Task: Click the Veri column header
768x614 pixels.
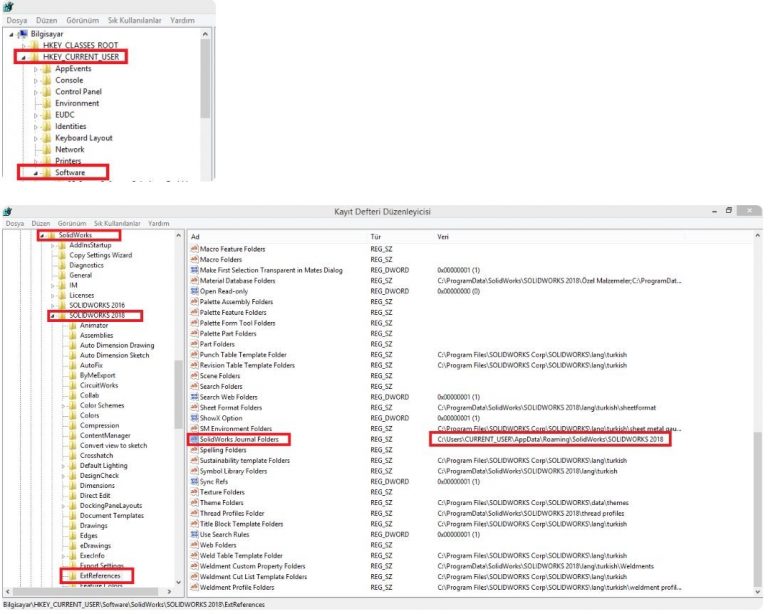Action: tap(443, 236)
